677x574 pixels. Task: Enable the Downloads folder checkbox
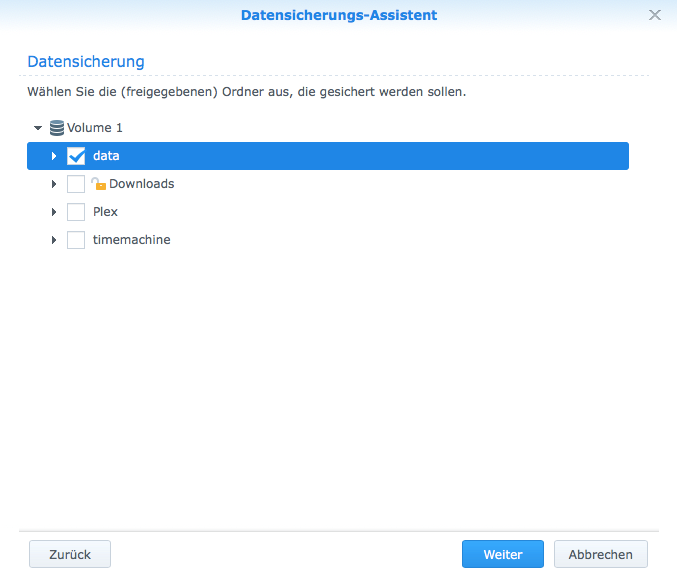tap(76, 184)
